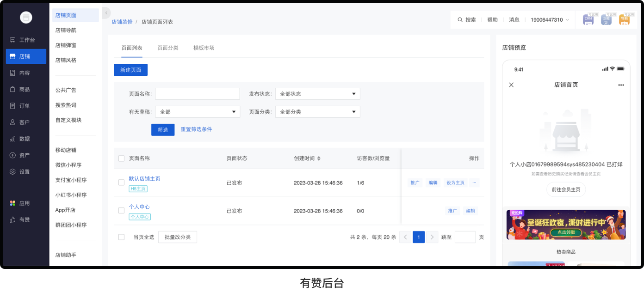Close the shop preview with X icon
Screen dimensions: 644x292
click(511, 85)
